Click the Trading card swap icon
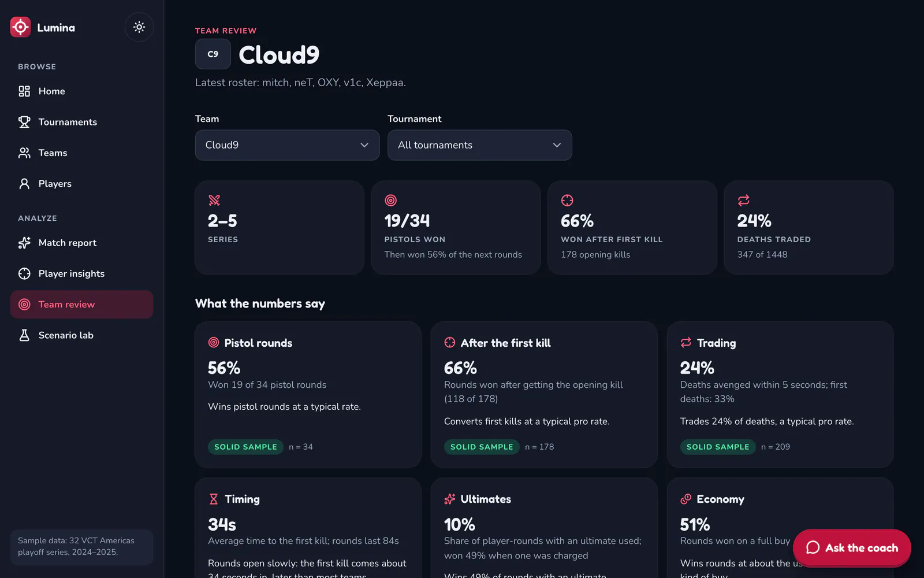The width and height of the screenshot is (924, 578). point(686,343)
